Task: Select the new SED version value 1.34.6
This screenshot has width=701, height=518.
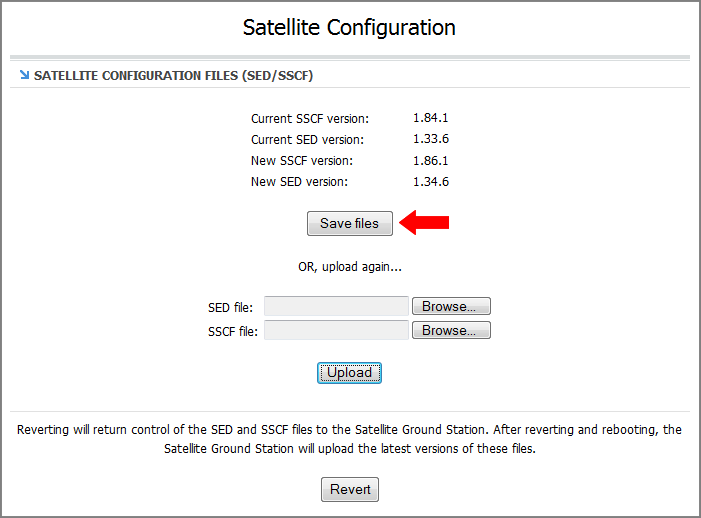Action: click(431, 182)
